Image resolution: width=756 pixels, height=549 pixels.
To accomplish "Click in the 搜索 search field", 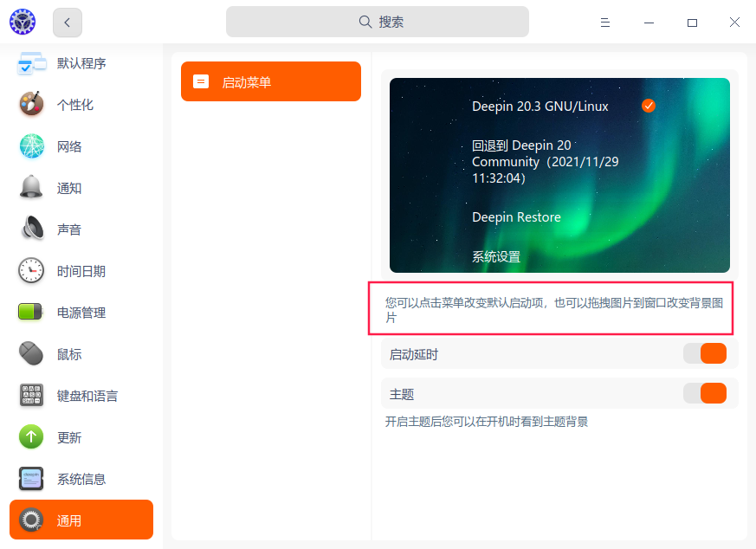I will [x=378, y=22].
